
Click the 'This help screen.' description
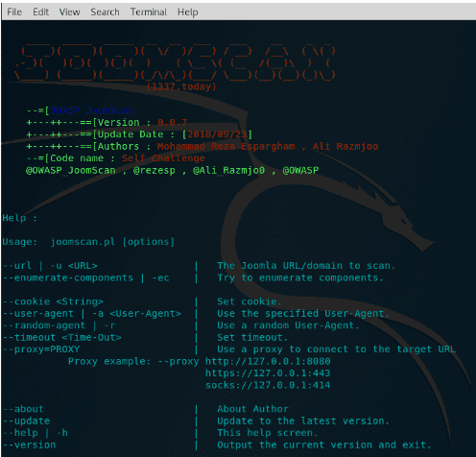[x=267, y=433]
